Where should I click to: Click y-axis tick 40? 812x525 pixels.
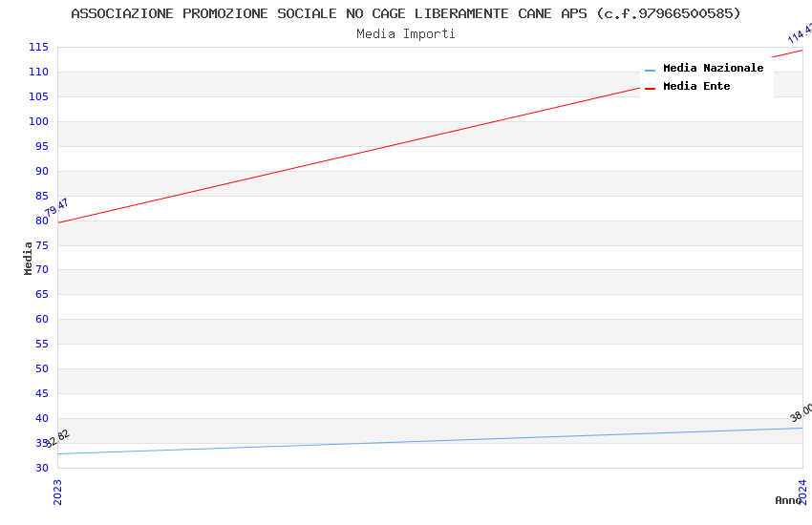(x=42, y=418)
